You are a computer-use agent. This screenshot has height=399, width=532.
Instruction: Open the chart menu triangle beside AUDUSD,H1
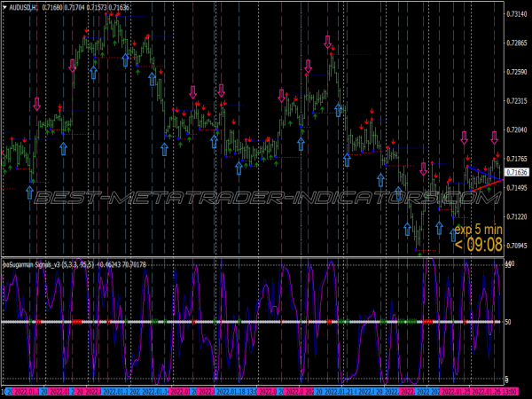click(x=4, y=8)
